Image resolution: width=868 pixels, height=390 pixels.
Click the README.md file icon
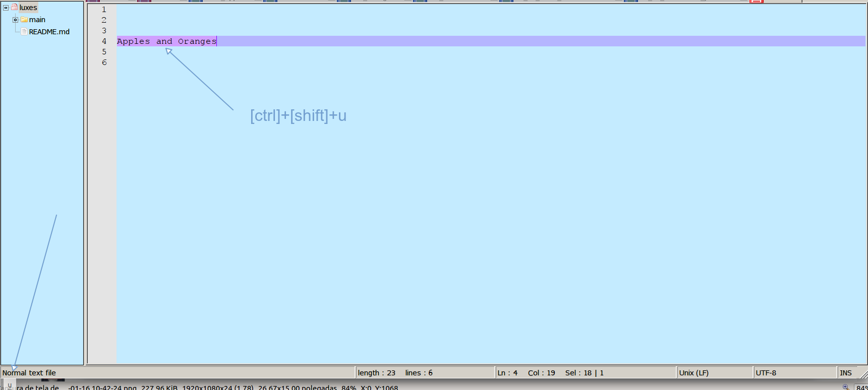tap(24, 32)
